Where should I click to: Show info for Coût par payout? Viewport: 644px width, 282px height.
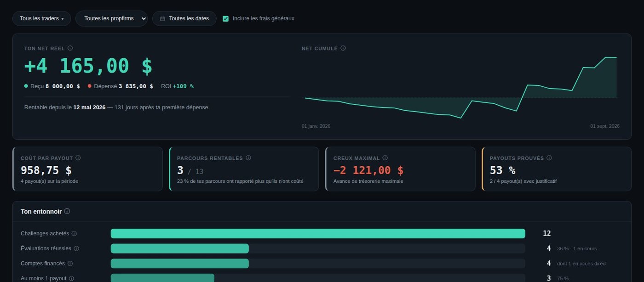tap(78, 158)
